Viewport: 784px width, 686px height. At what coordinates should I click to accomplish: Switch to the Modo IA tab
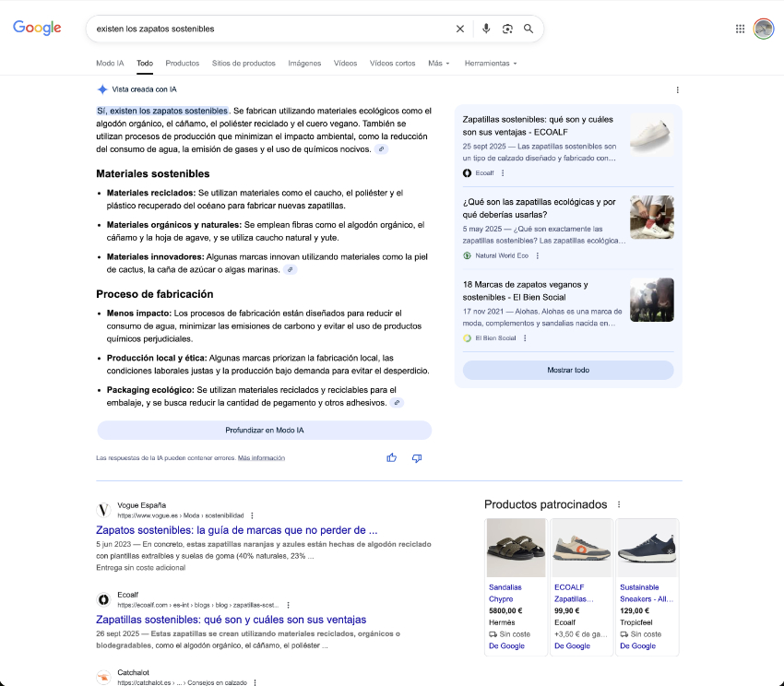[x=110, y=64]
